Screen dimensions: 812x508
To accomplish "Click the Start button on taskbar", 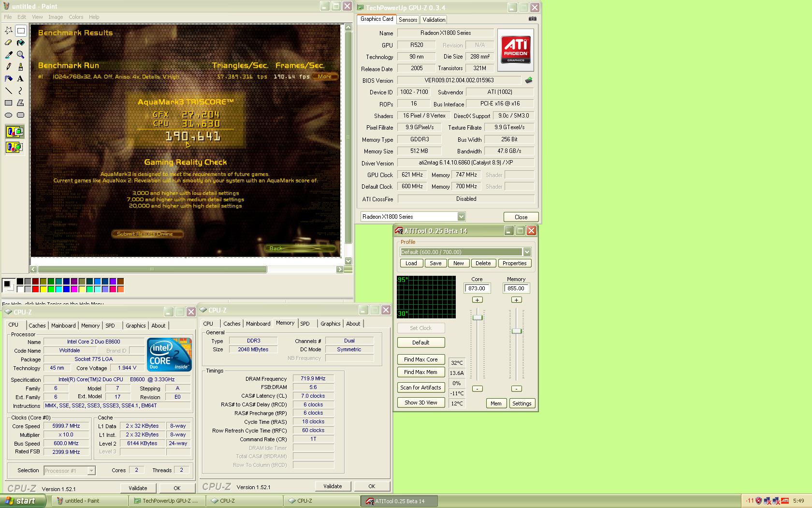I will pyautogui.click(x=23, y=501).
